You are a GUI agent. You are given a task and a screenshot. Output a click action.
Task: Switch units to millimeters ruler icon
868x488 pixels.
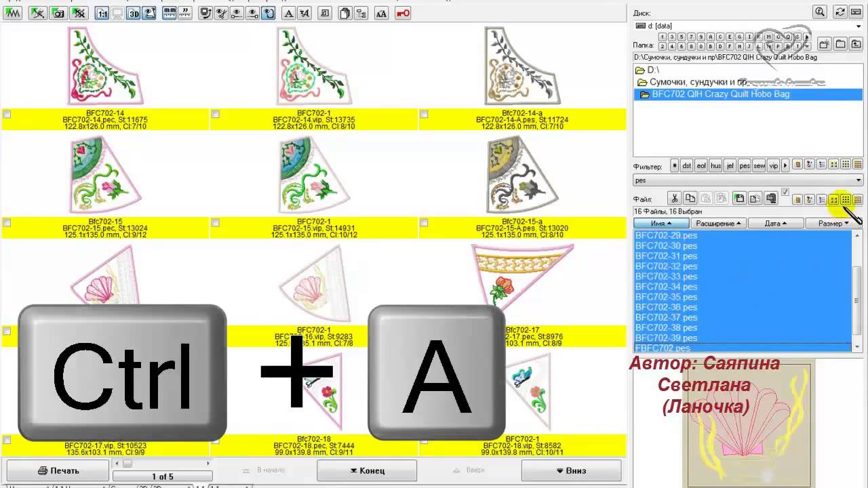pyautogui.click(x=169, y=14)
